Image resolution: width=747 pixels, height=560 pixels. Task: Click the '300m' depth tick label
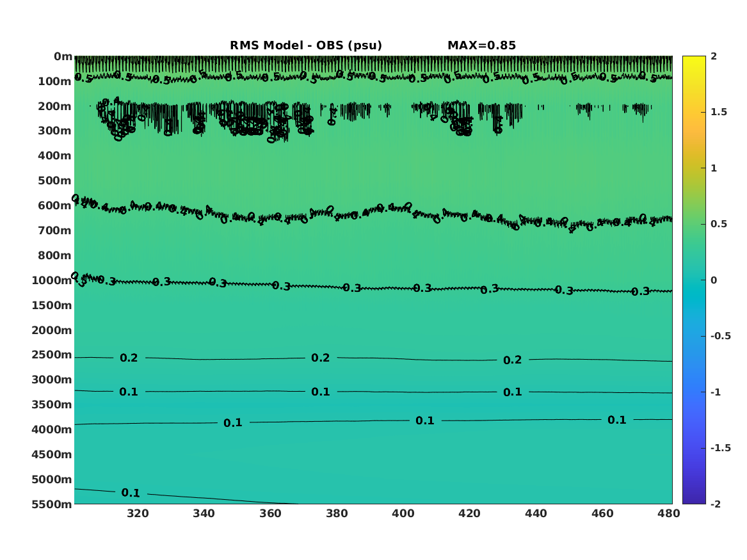[55, 131]
